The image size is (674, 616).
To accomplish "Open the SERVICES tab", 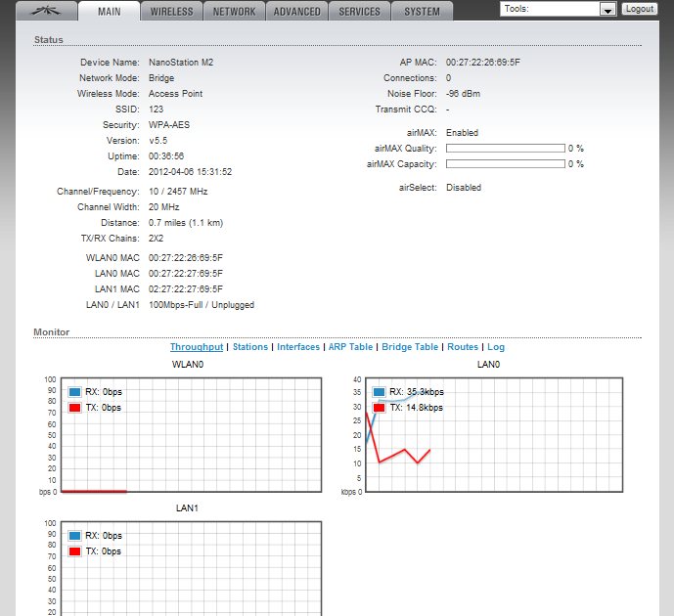I will 359,12.
